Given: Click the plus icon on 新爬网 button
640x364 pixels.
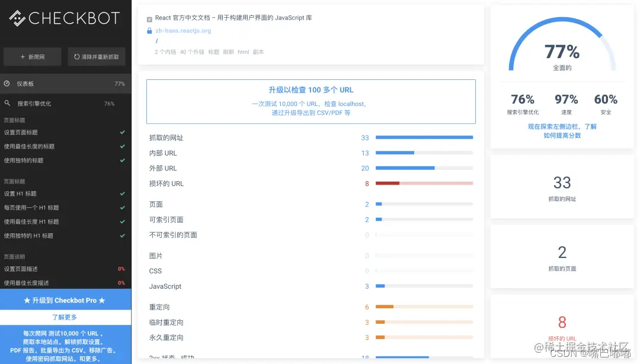Looking at the screenshot, I should click(x=22, y=56).
